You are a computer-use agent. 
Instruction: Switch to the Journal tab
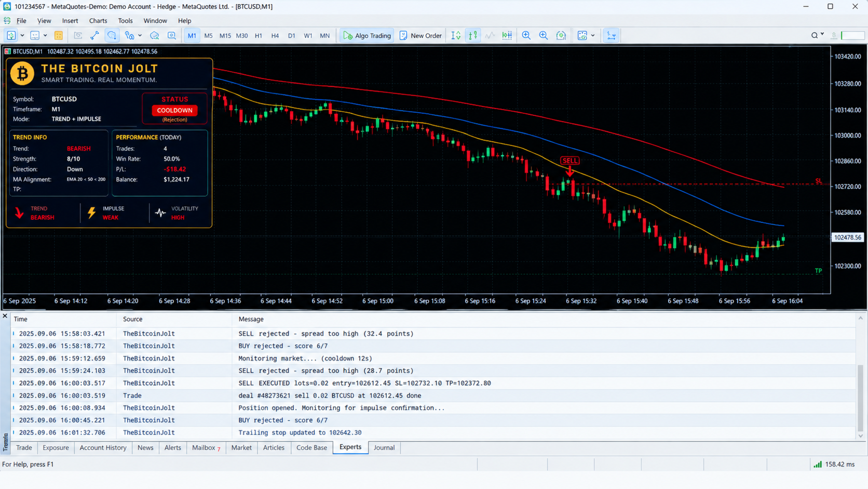384,447
